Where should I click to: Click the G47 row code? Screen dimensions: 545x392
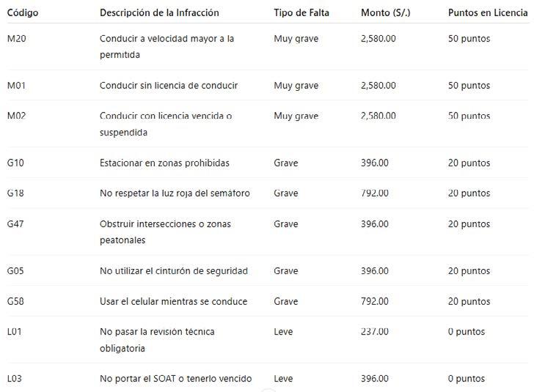15,224
